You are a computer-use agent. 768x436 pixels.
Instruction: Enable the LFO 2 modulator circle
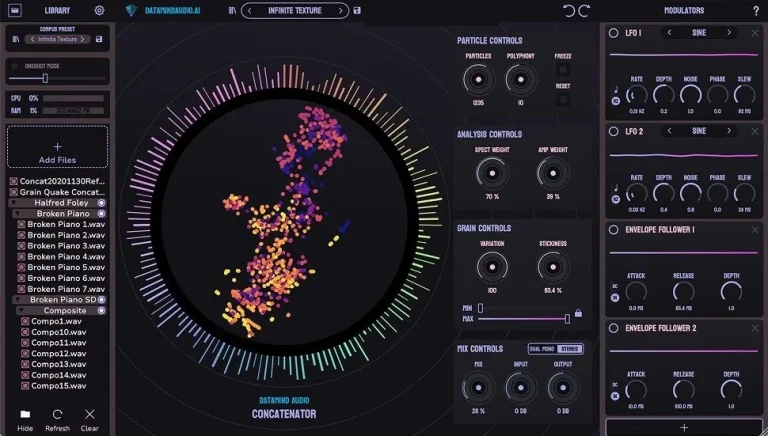point(613,131)
